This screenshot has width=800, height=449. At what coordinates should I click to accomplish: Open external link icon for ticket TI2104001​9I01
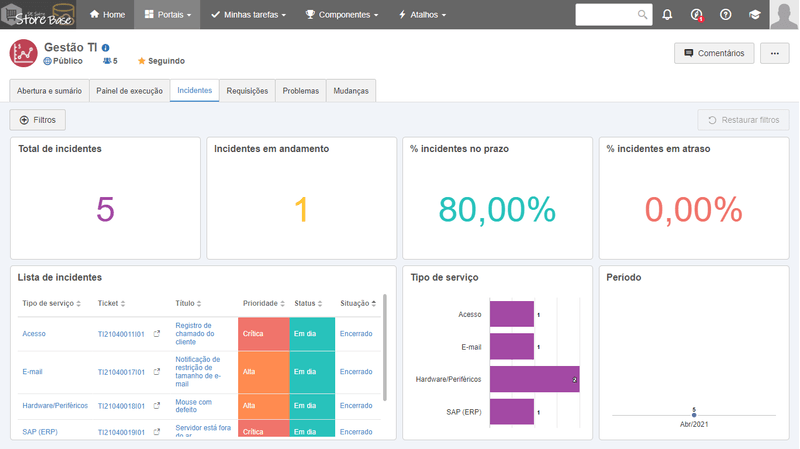157,432
